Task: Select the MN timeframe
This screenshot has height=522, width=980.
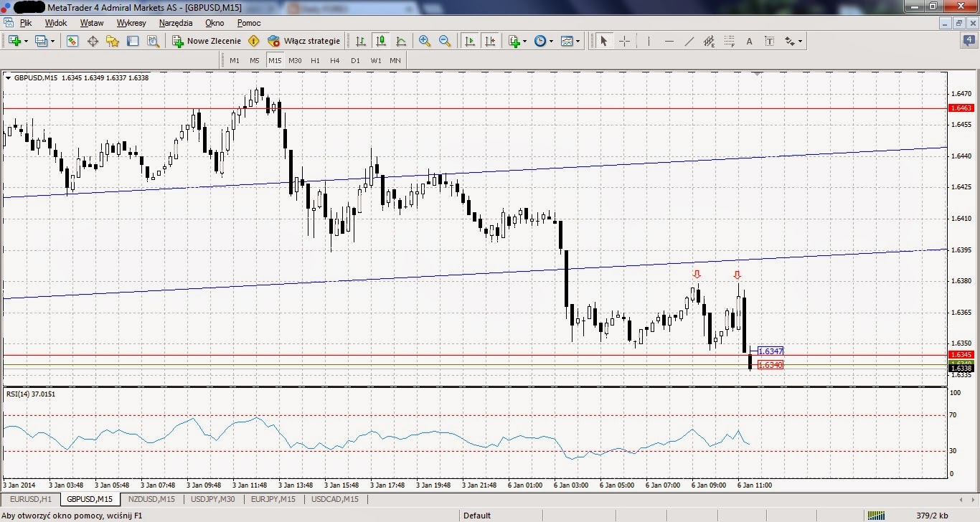Action: pos(395,60)
